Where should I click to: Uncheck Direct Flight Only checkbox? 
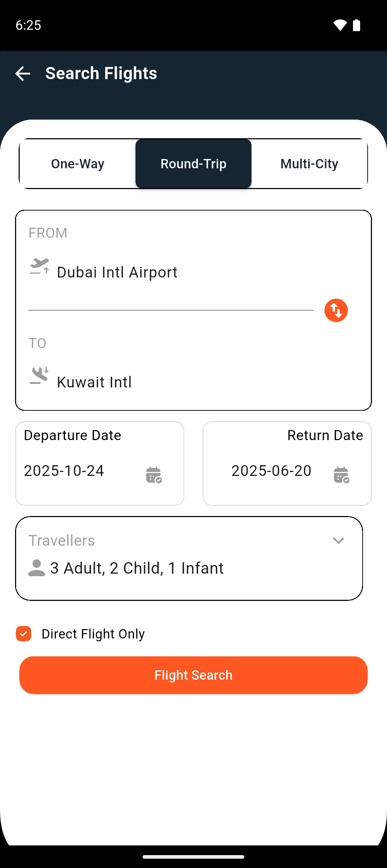[24, 634]
